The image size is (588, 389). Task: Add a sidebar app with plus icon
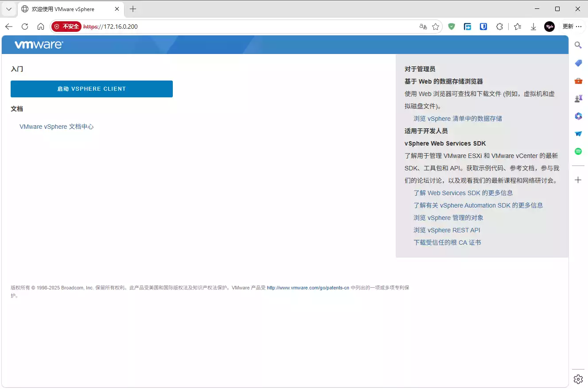(x=578, y=180)
